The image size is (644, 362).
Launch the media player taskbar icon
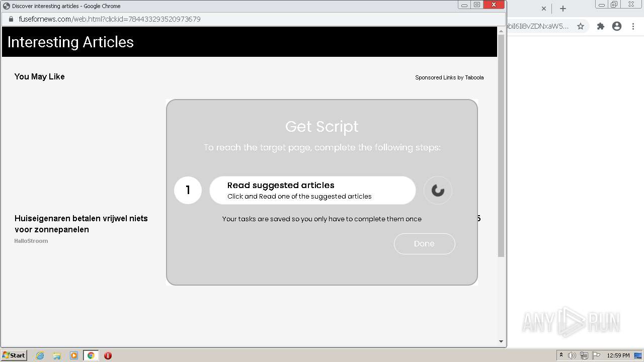coord(74,355)
